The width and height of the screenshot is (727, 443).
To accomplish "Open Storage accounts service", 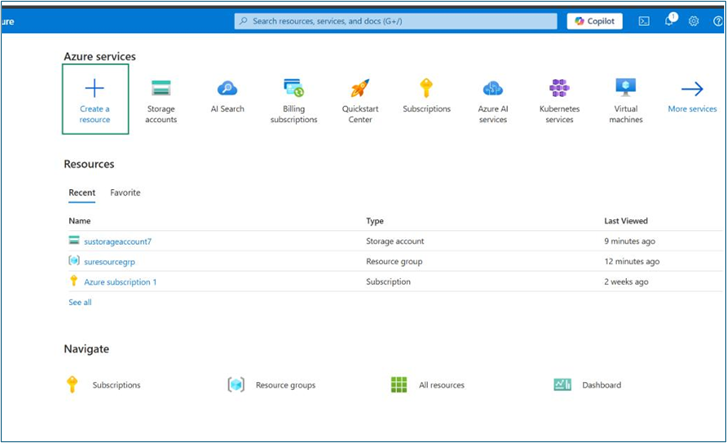I will (x=161, y=101).
